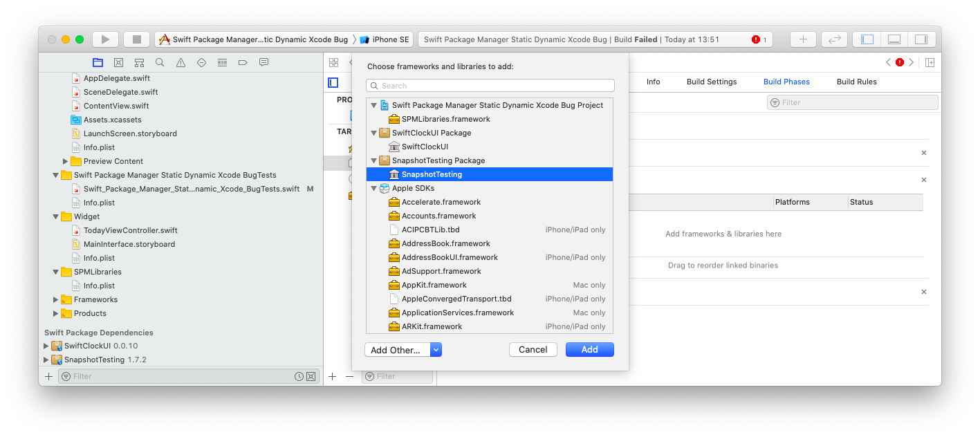Screen dimensions: 980x437
Task: Expand the Preview Content folder
Action: [x=65, y=161]
